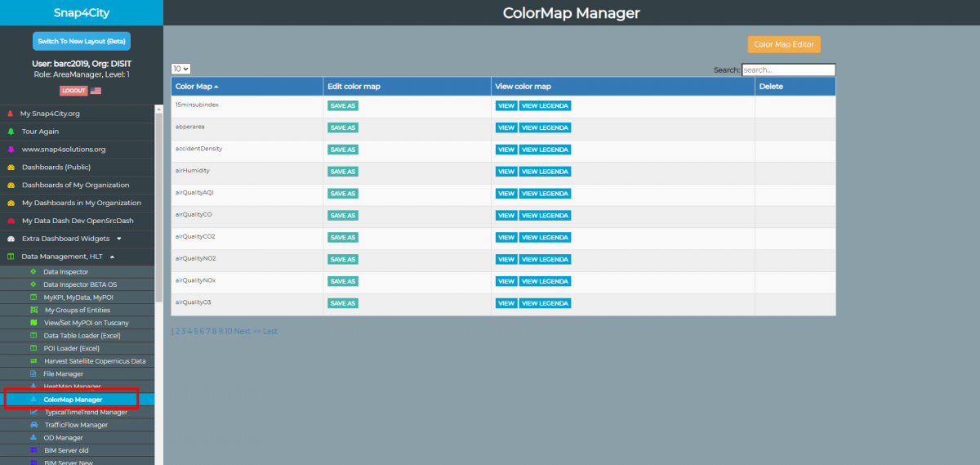Click the File Manager file icon
Image resolution: width=980 pixels, height=465 pixels.
click(33, 373)
